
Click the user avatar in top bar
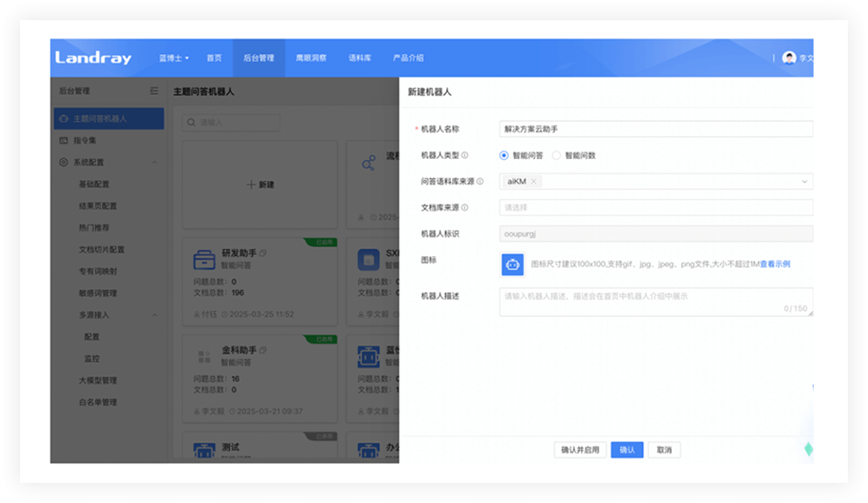click(x=789, y=57)
